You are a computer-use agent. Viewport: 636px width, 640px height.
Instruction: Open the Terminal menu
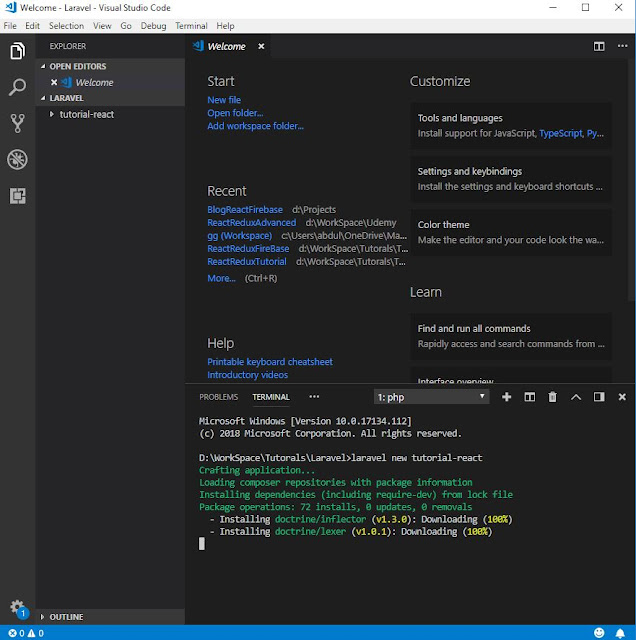click(191, 26)
